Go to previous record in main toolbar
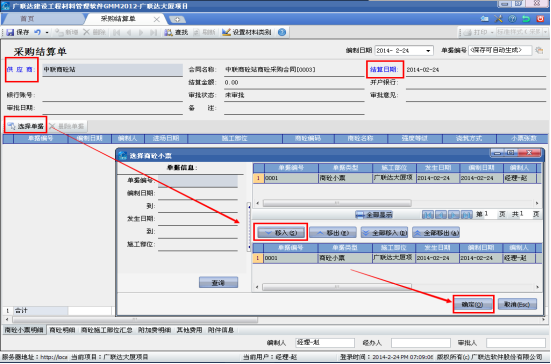The height and width of the screenshot is (364, 551). [x=129, y=32]
